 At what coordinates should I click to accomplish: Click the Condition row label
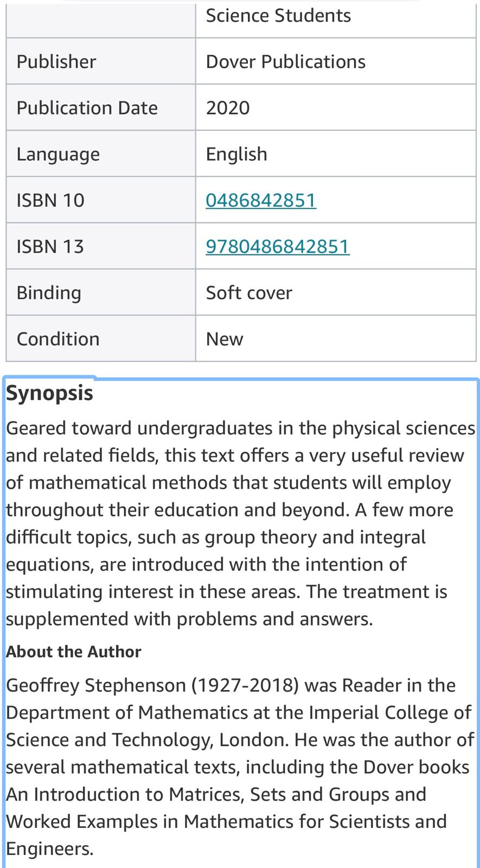(x=58, y=339)
